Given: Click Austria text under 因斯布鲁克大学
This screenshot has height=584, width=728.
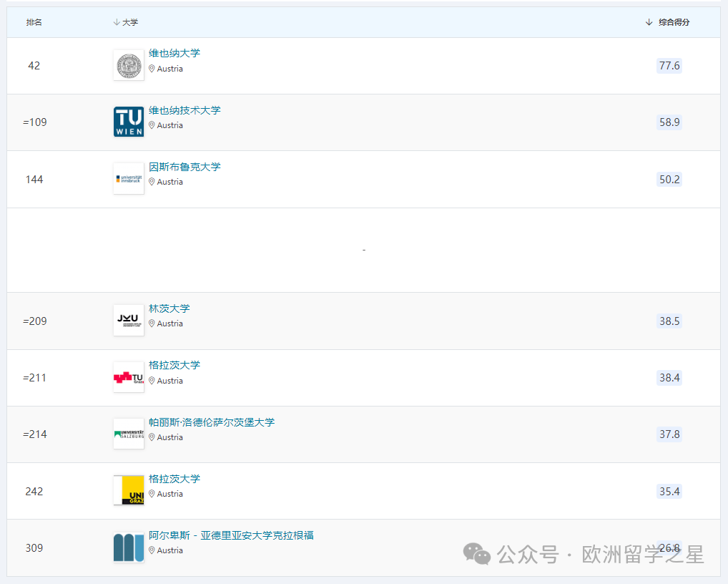Looking at the screenshot, I should (x=170, y=182).
